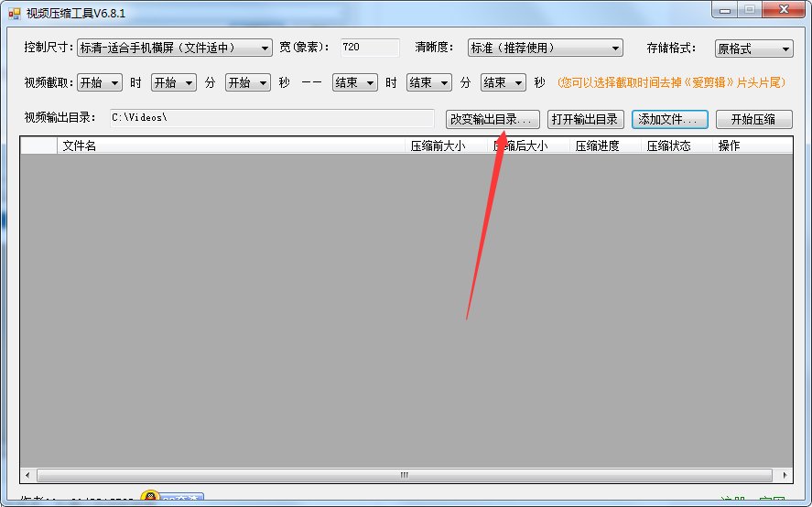Open the start second dropdown
The height and width of the screenshot is (507, 812).
(247, 82)
